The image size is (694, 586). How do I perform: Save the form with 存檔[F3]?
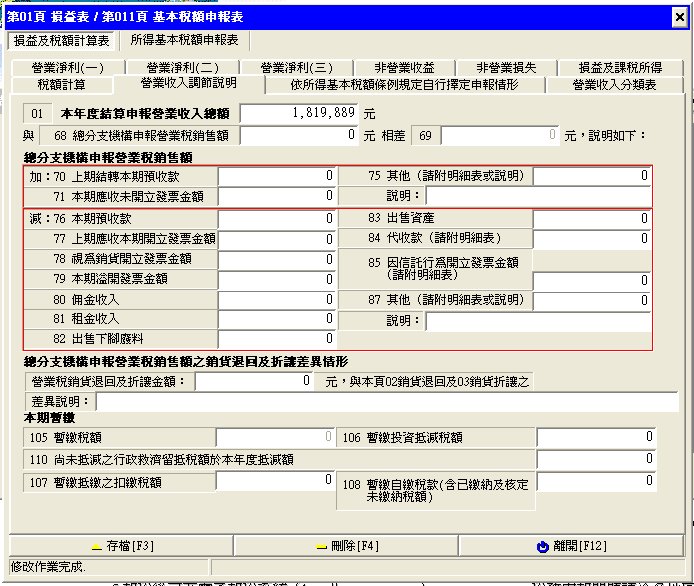click(x=121, y=546)
